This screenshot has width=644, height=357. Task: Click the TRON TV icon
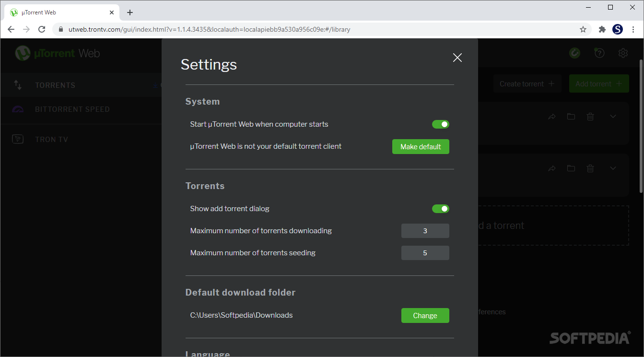tap(18, 140)
